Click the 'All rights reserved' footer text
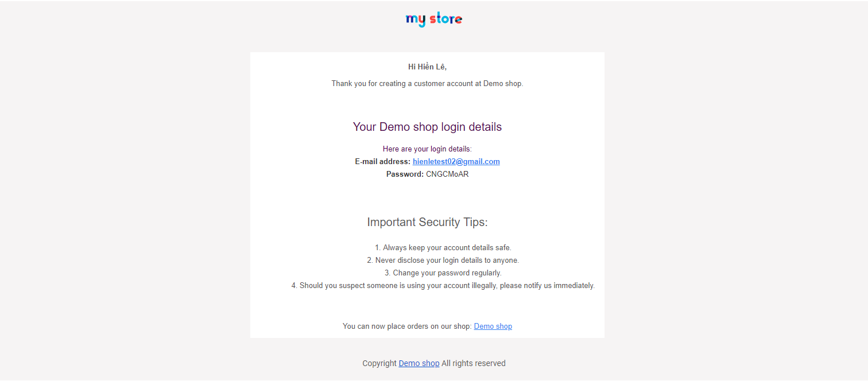This screenshot has height=381, width=868. coord(473,363)
